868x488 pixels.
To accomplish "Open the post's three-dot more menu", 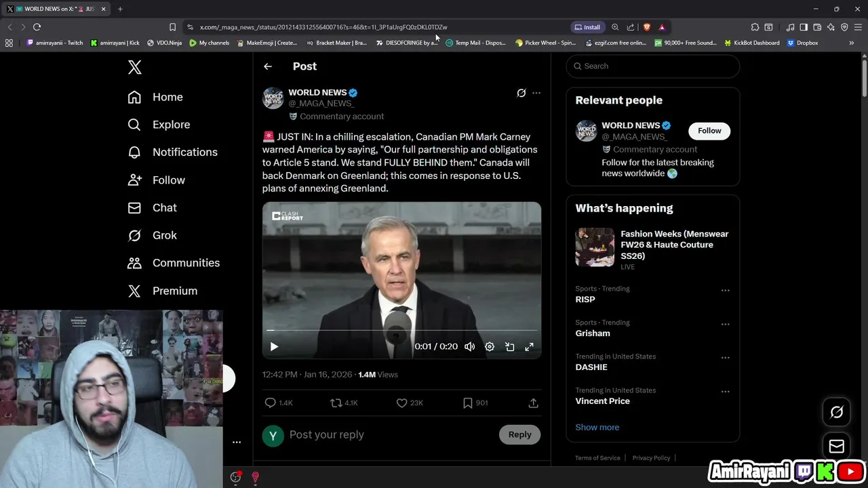I will (x=536, y=93).
